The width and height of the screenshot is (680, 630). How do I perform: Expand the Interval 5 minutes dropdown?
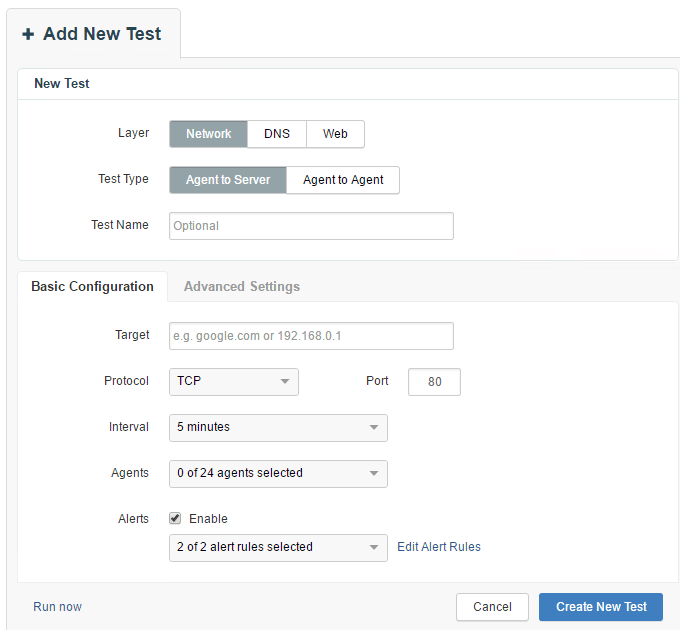click(x=278, y=427)
